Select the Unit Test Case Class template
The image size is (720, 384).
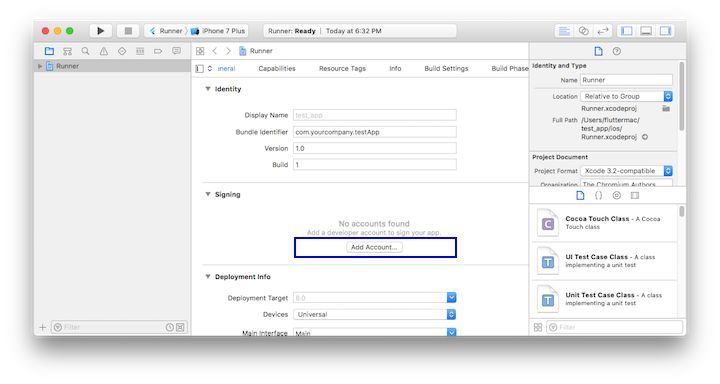[604, 299]
